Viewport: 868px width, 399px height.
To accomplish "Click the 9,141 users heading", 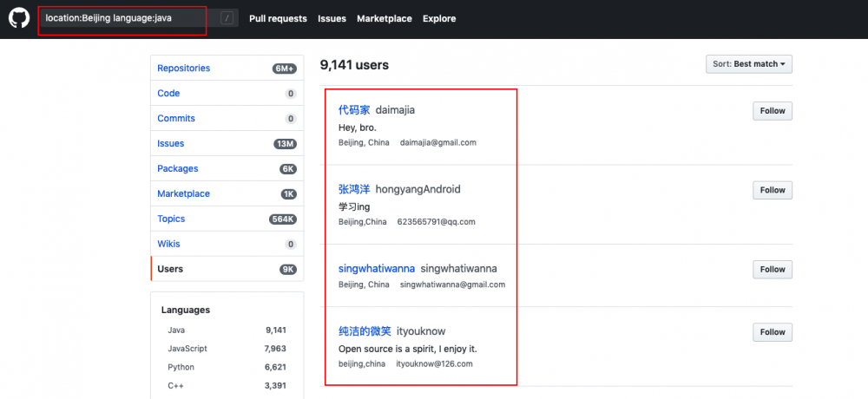I will pyautogui.click(x=354, y=65).
